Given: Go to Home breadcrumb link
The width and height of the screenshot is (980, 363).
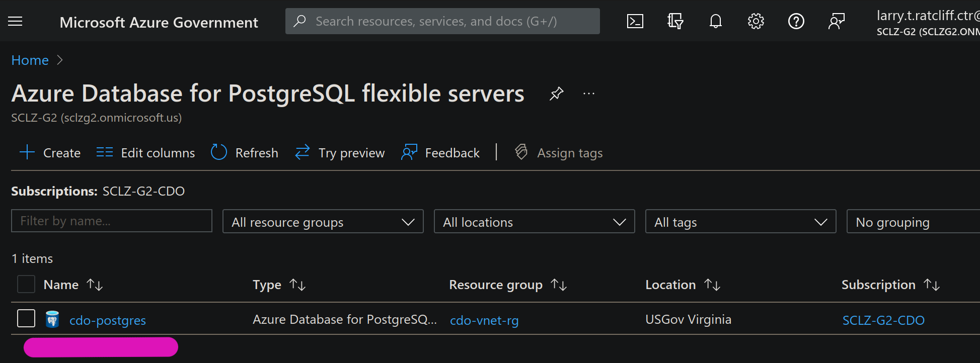Looking at the screenshot, I should pos(30,60).
